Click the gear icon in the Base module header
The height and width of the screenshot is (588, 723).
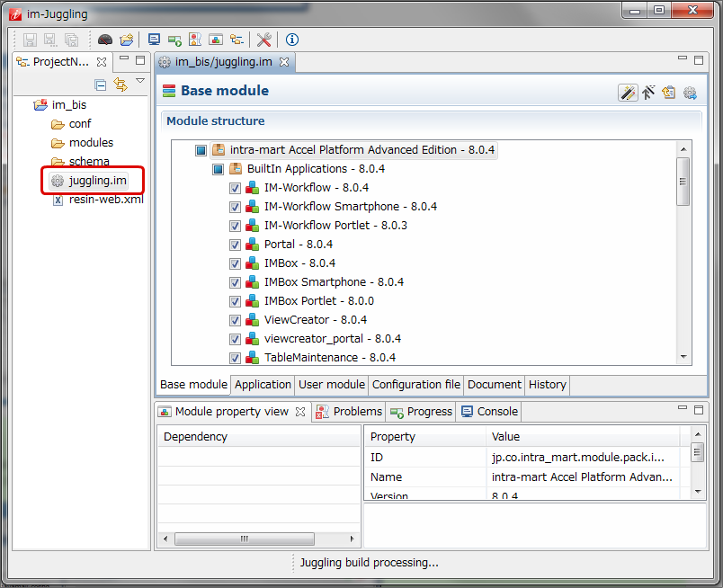[690, 93]
